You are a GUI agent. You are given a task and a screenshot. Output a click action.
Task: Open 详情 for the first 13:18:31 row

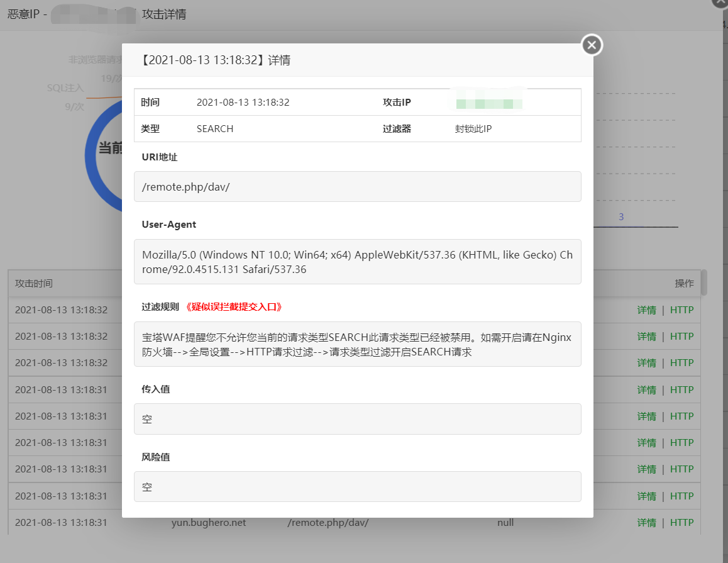point(646,390)
